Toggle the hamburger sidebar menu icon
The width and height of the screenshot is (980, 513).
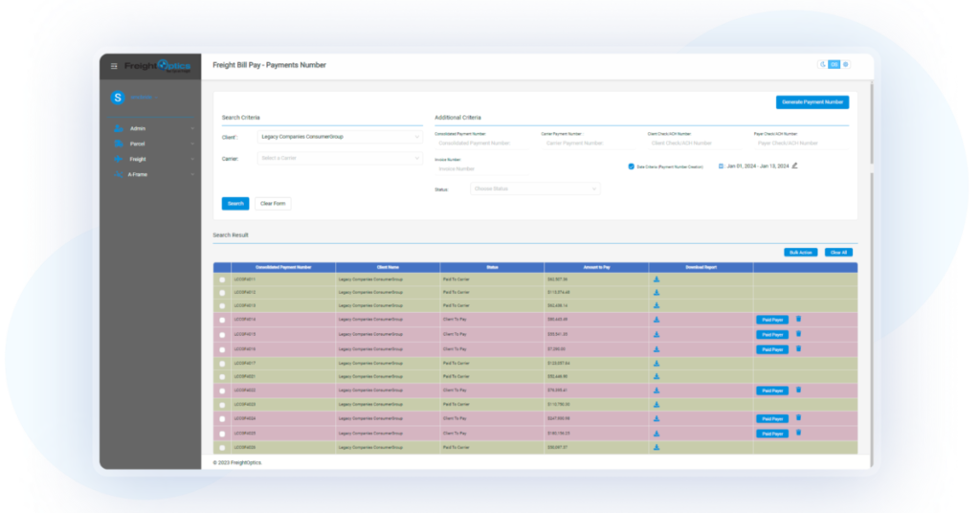tap(114, 66)
